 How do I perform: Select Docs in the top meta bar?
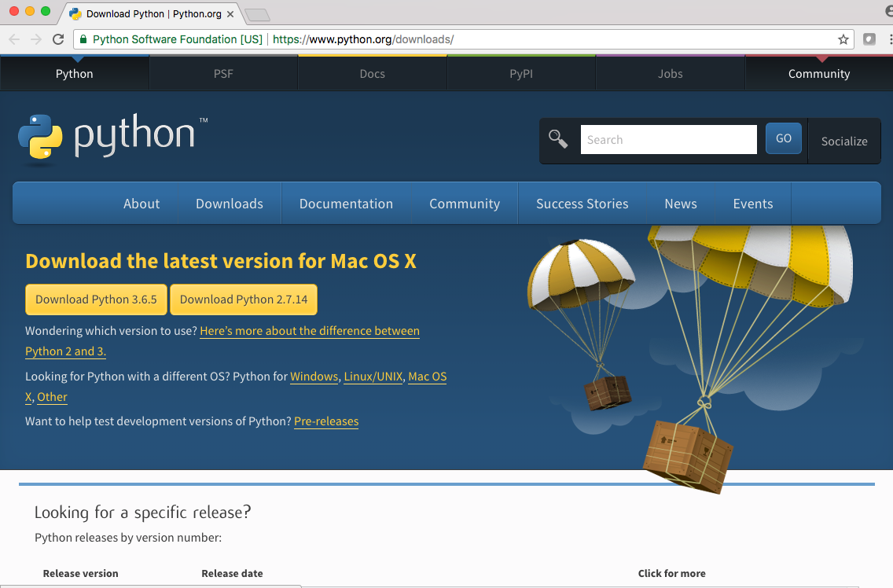(x=373, y=74)
